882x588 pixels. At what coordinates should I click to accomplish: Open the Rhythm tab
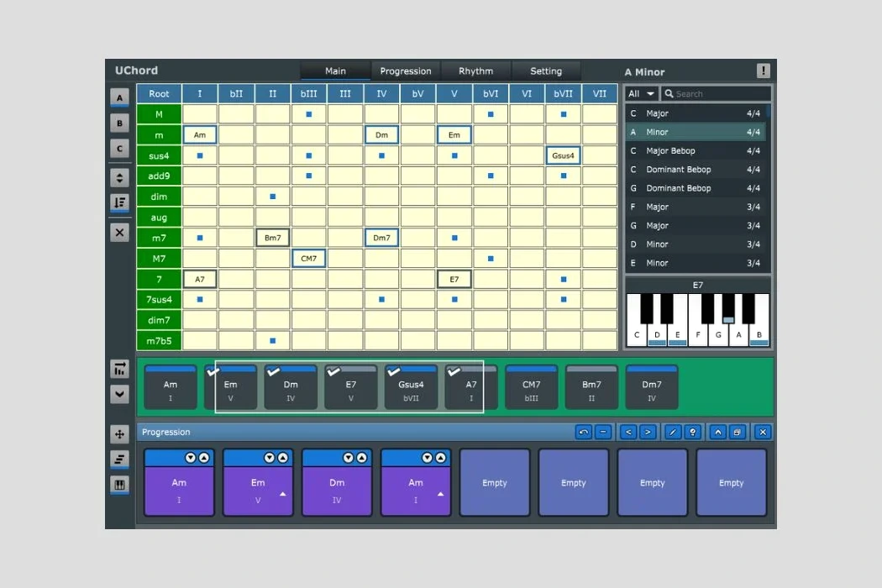click(476, 71)
